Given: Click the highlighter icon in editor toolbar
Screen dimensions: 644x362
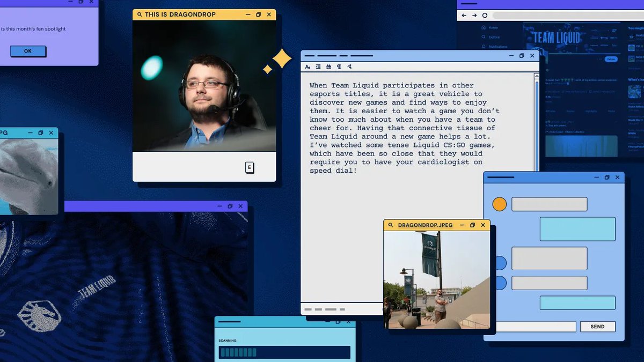Looking at the screenshot, I should [x=349, y=67].
